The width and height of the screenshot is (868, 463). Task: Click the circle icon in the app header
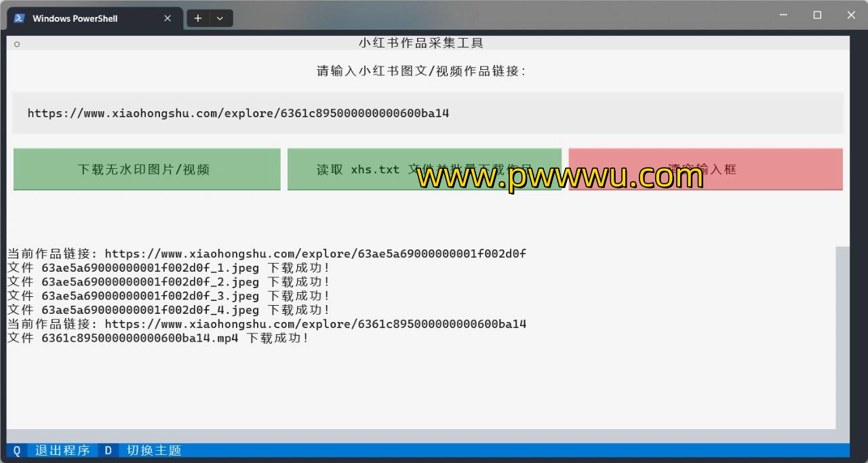click(17, 44)
